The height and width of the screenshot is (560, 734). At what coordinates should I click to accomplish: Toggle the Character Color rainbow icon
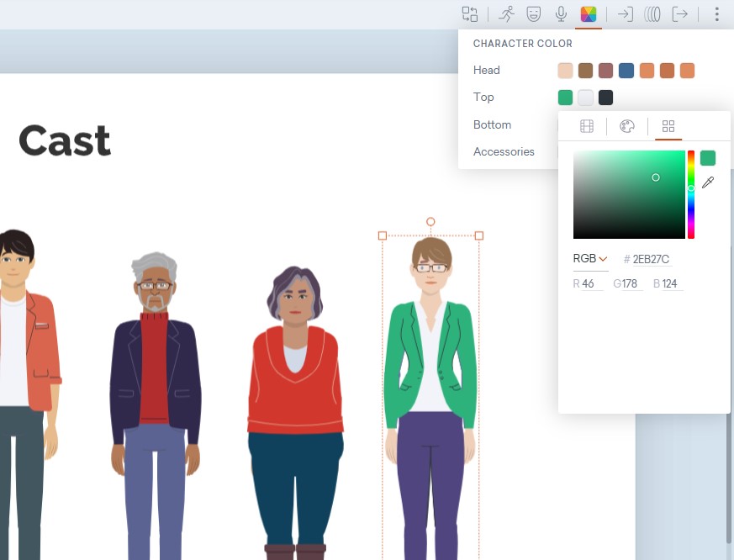[x=589, y=14]
